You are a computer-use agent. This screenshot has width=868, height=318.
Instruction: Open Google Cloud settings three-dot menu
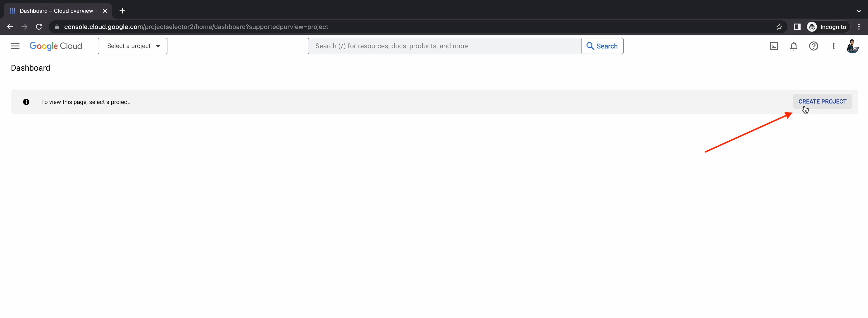[x=833, y=46]
